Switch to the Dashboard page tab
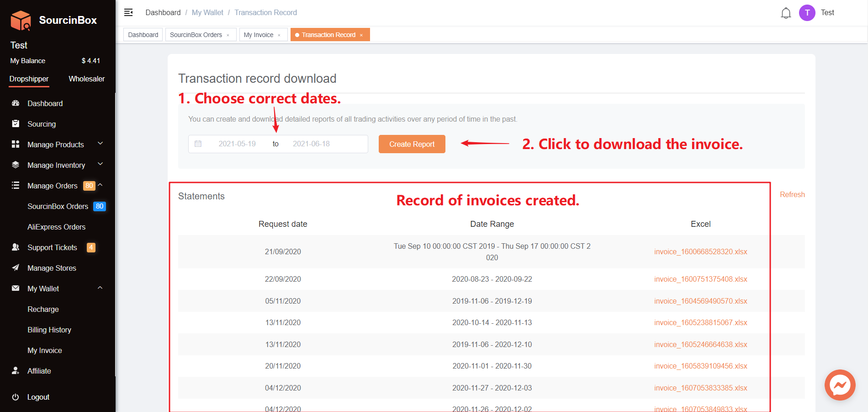 tap(143, 35)
